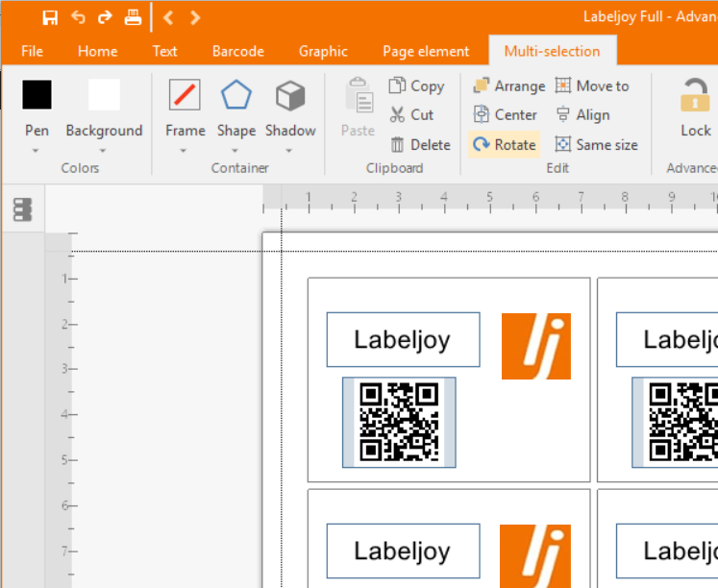
Task: Open the Barcode ribbon tab
Action: [238, 51]
